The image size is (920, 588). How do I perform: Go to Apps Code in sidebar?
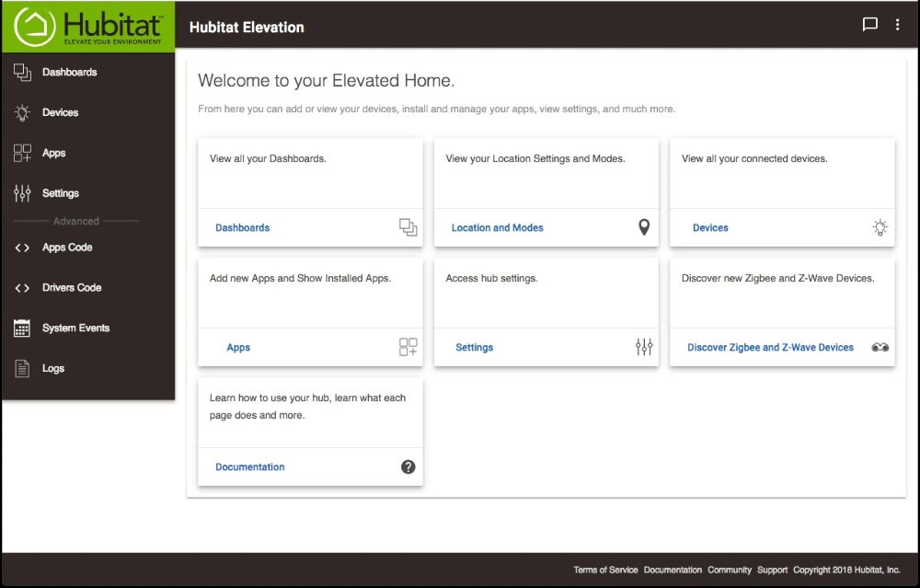[67, 248]
